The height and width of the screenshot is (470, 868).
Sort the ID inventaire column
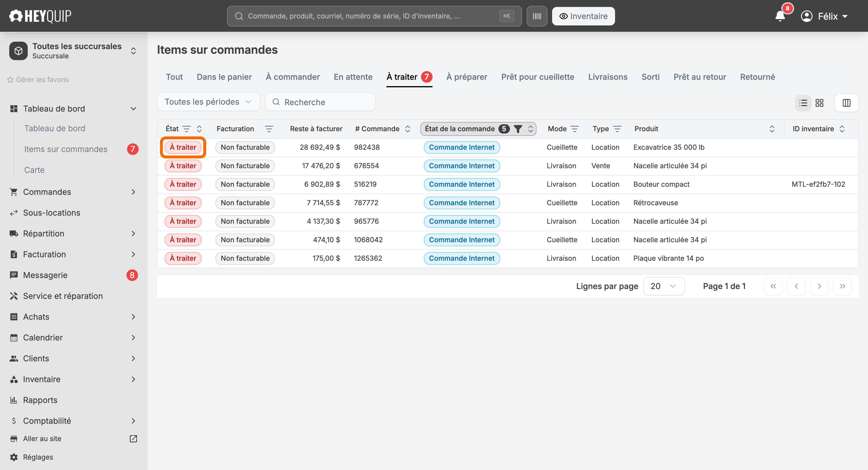[x=842, y=129]
